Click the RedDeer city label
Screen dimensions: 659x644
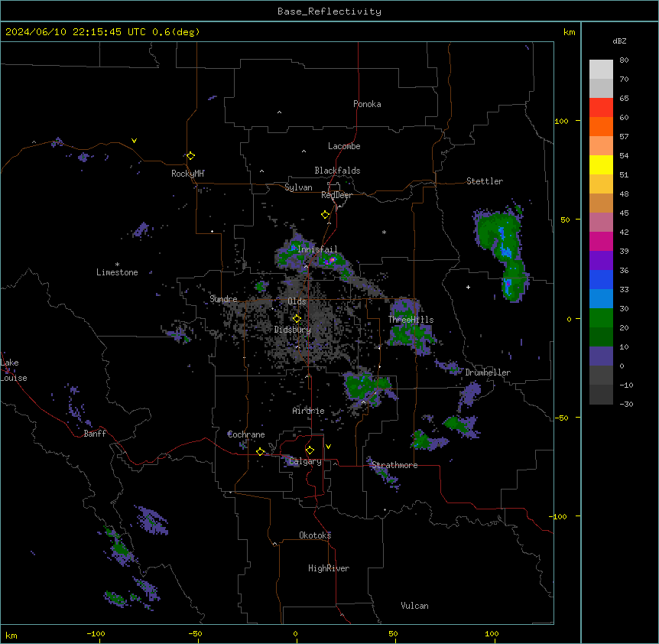click(x=336, y=195)
